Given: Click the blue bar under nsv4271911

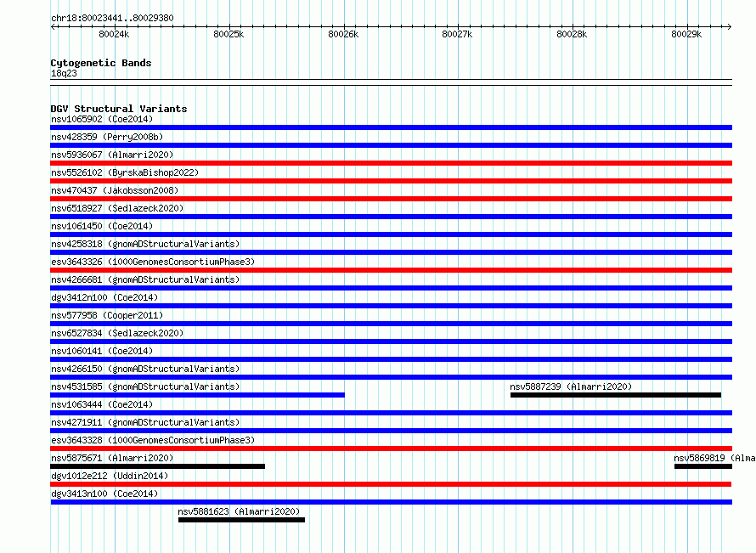Looking at the screenshot, I should click(391, 431).
